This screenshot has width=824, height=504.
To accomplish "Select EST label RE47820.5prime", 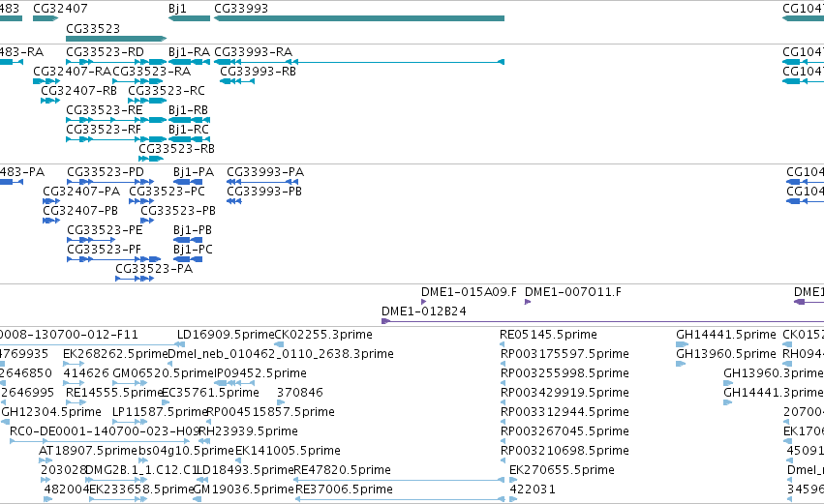I will 342,470.
